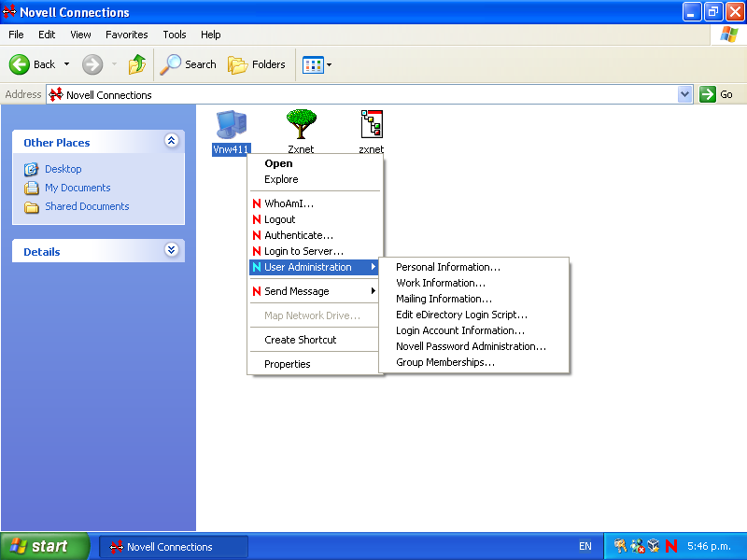Choose Open from the context menu

click(314, 163)
